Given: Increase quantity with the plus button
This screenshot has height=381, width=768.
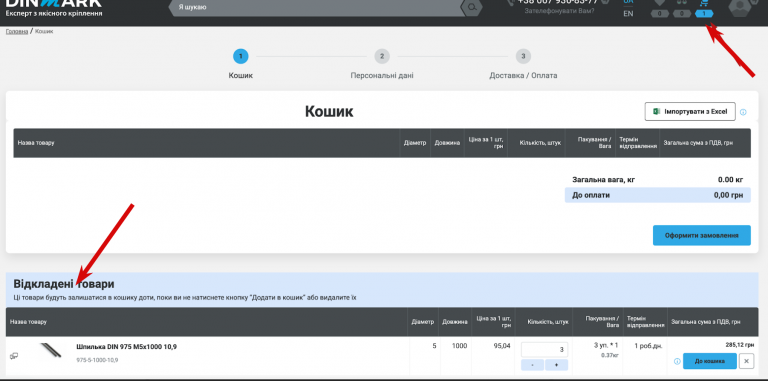Looking at the screenshot, I should [556, 365].
